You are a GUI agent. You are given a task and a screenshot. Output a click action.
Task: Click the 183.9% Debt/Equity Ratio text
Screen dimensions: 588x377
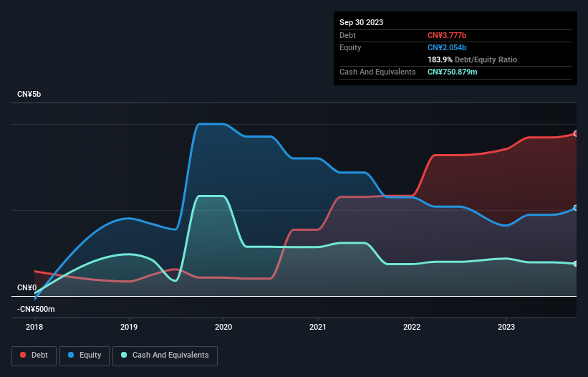tap(472, 59)
